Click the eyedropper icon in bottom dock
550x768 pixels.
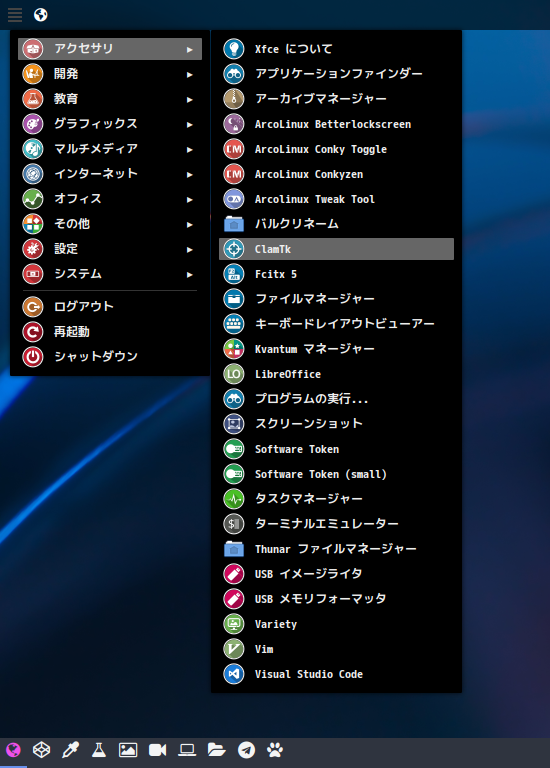70,750
